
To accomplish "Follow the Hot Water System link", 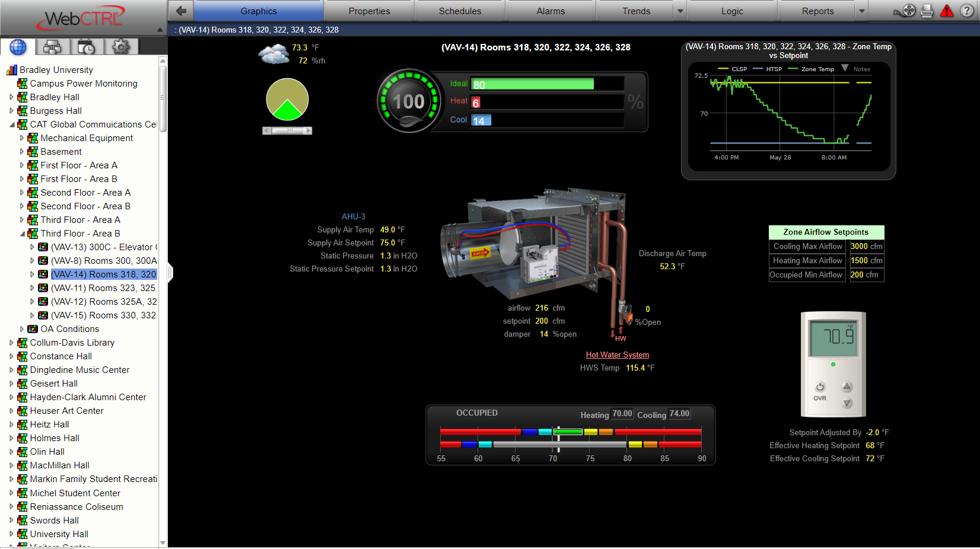I will 617,355.
